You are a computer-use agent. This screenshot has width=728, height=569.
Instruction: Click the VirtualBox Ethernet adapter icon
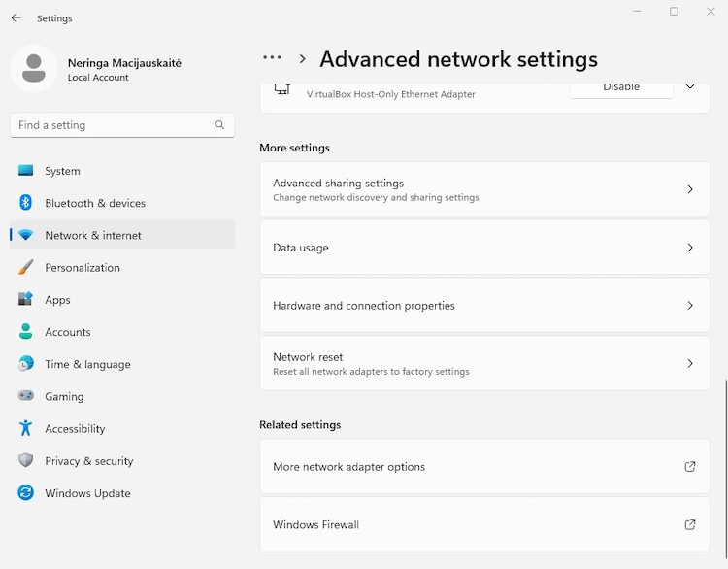click(x=282, y=88)
